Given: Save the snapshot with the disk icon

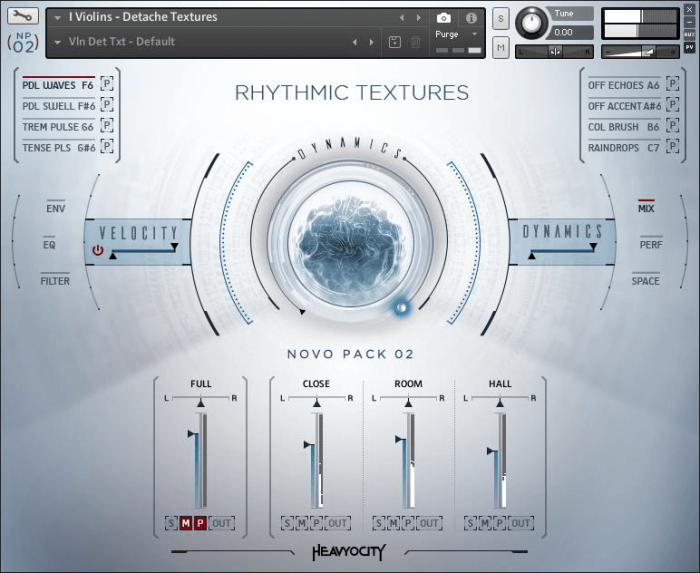Looking at the screenshot, I should pyautogui.click(x=395, y=42).
